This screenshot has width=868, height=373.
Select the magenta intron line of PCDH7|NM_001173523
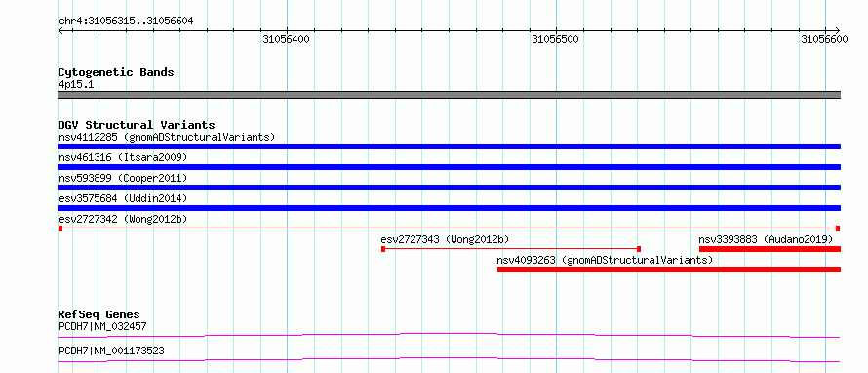[449, 359]
